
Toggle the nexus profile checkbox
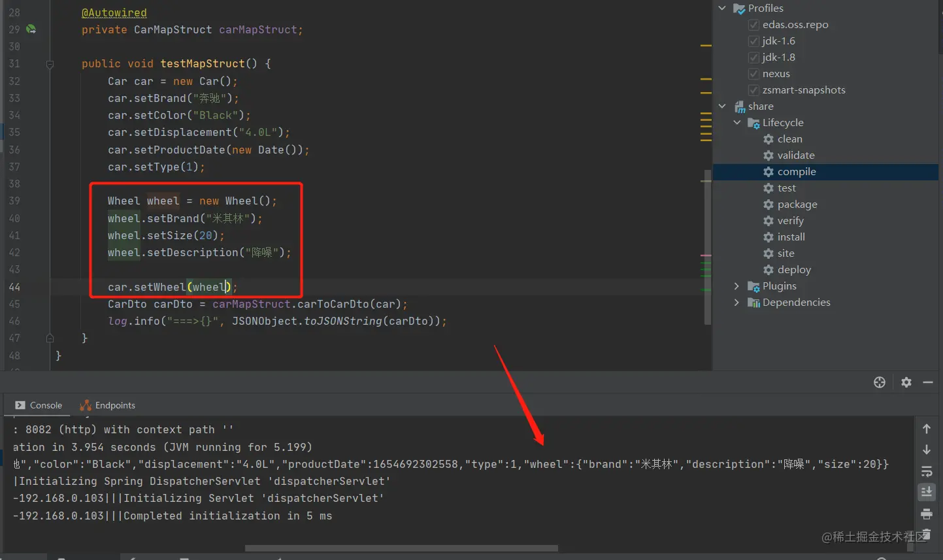pos(753,74)
